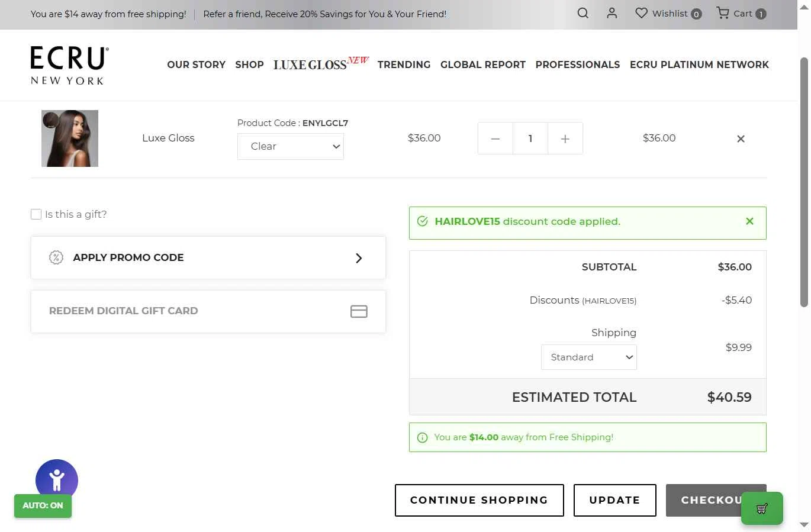811x532 pixels.
Task: Open the accessibility widget icon
Action: [x=57, y=480]
